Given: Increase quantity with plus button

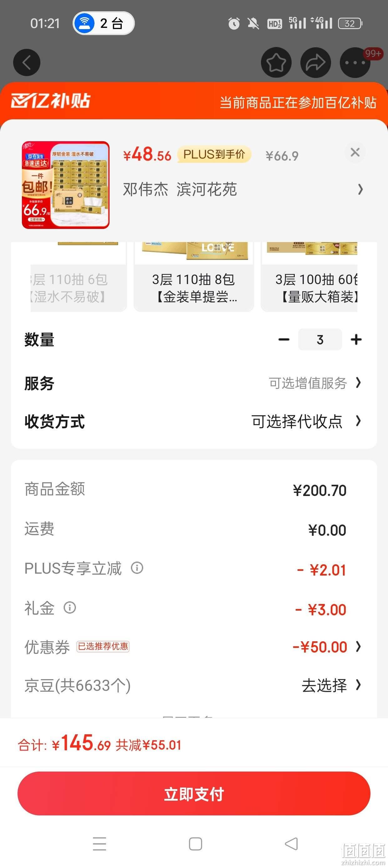Looking at the screenshot, I should click(356, 339).
